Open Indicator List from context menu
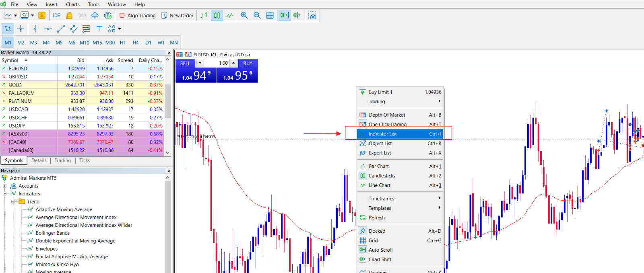This screenshot has width=644, height=273. point(400,134)
